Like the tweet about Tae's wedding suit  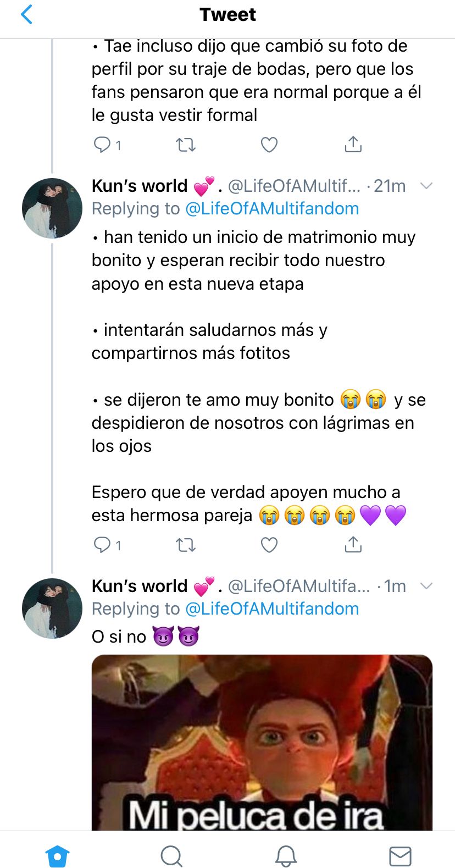tap(269, 145)
